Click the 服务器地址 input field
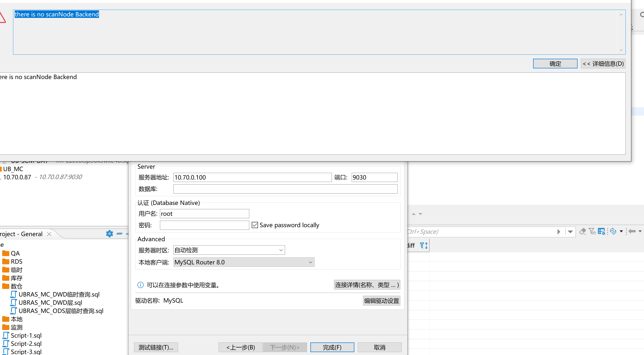This screenshot has height=355, width=644. (x=252, y=177)
